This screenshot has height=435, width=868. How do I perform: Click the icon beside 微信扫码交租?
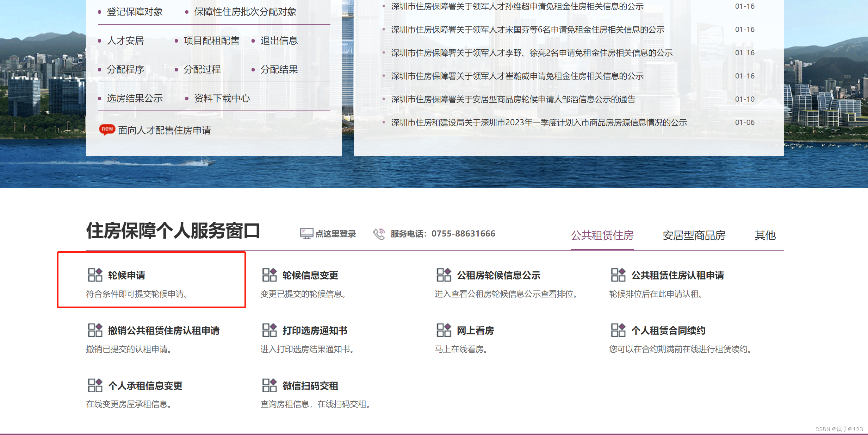(x=269, y=385)
